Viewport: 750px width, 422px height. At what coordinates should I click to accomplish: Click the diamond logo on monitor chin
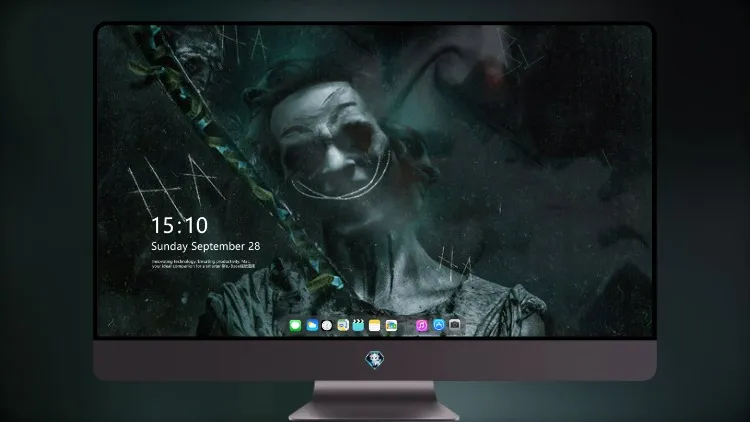(375, 360)
